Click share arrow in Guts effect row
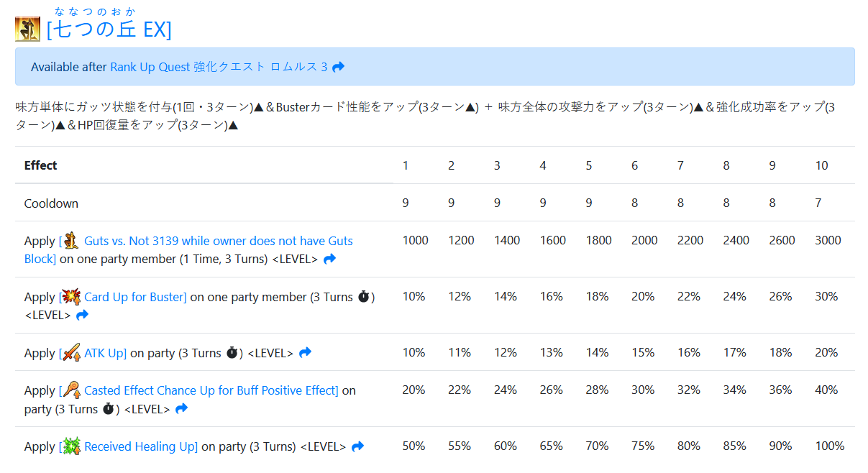 329,259
